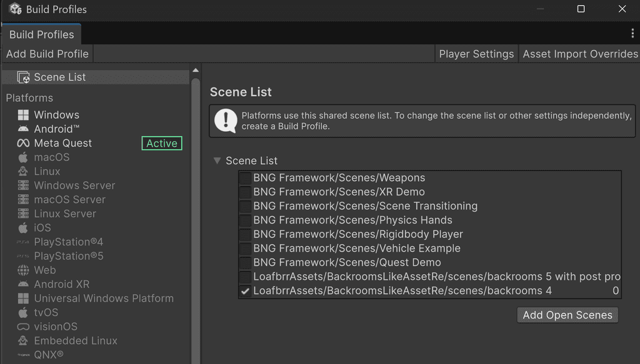Enable the Scene Transitioning scene checkbox
Viewport: 640px width, 364px height.
tap(245, 206)
